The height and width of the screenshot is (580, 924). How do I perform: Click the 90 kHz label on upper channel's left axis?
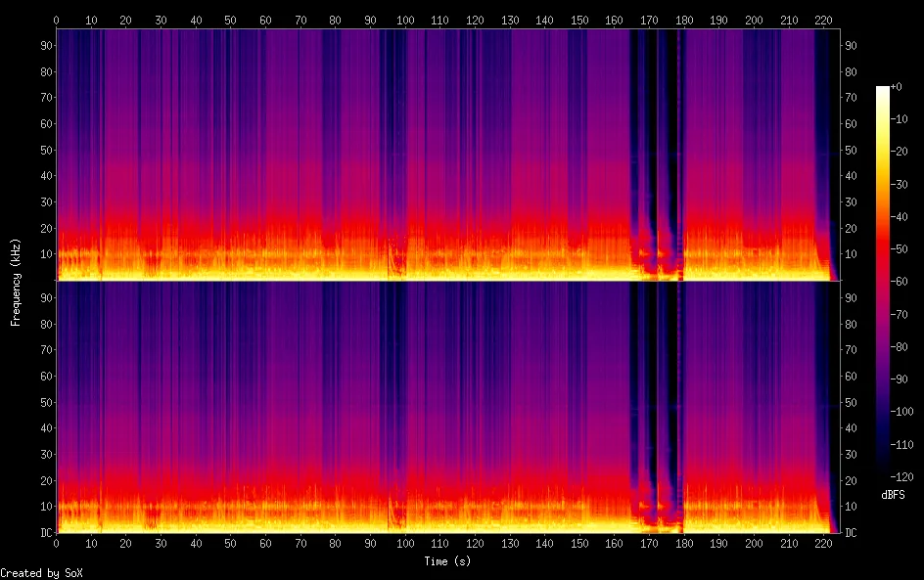[x=44, y=46]
